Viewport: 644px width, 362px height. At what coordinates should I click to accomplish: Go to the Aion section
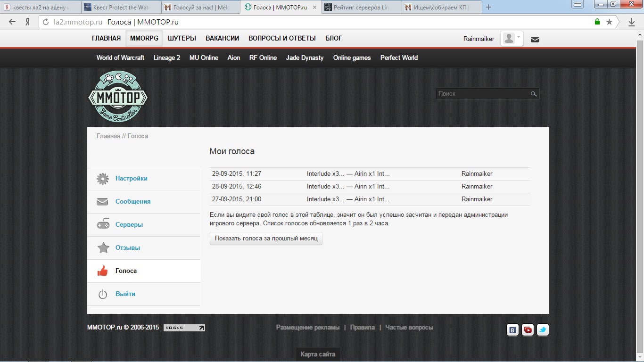click(x=234, y=58)
